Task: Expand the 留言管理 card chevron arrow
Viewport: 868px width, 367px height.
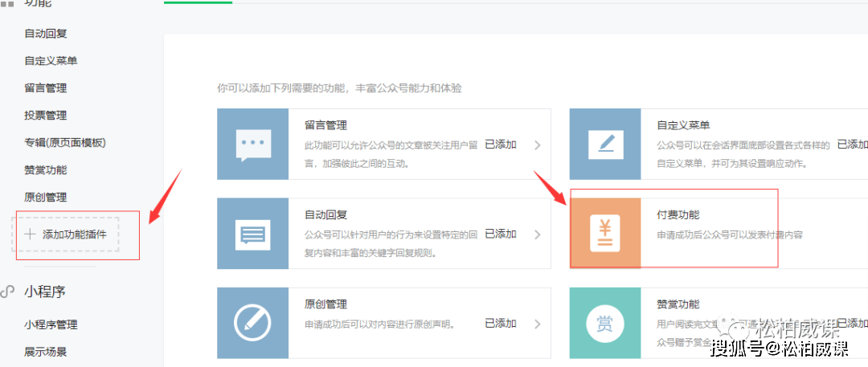Action: (x=537, y=145)
